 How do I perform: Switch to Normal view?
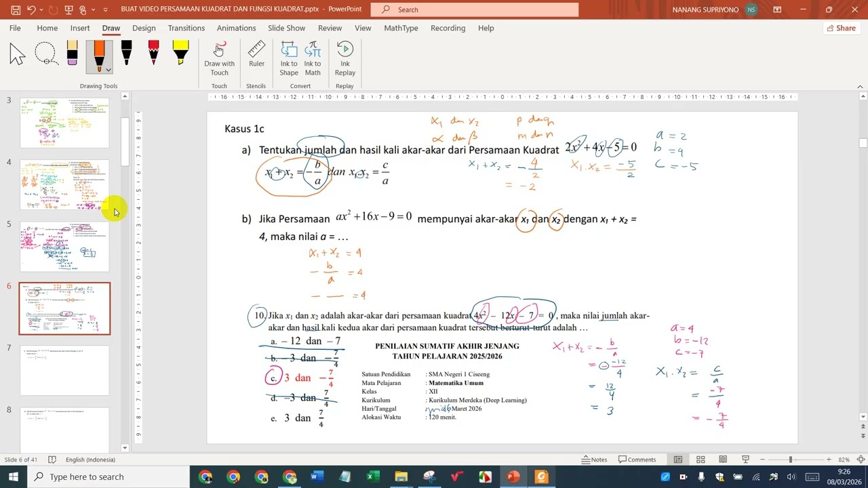point(677,460)
